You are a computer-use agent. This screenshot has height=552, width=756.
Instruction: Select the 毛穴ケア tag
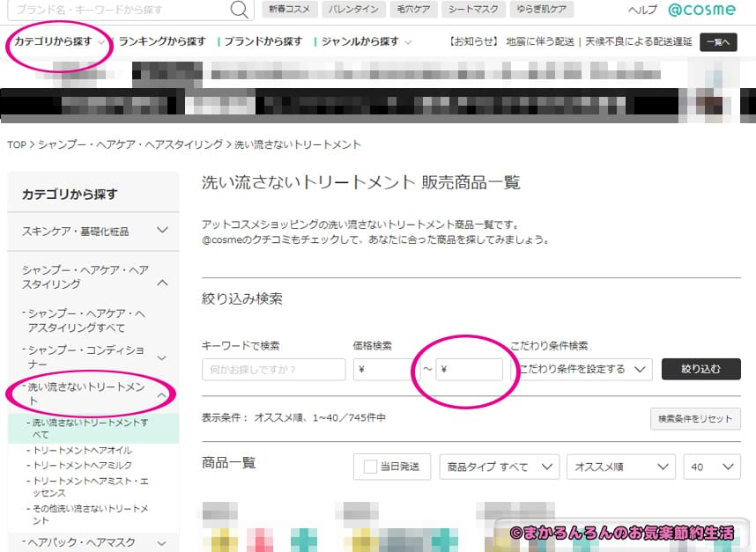pos(413,9)
